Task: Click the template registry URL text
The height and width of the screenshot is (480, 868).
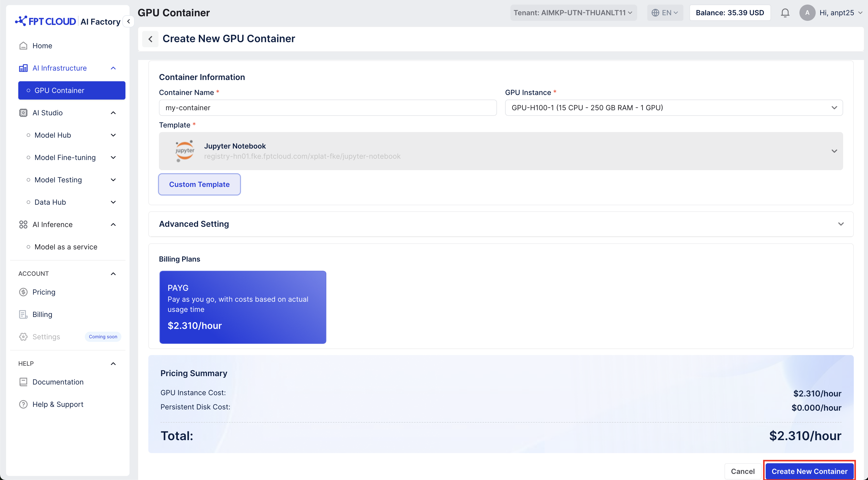Action: [302, 156]
